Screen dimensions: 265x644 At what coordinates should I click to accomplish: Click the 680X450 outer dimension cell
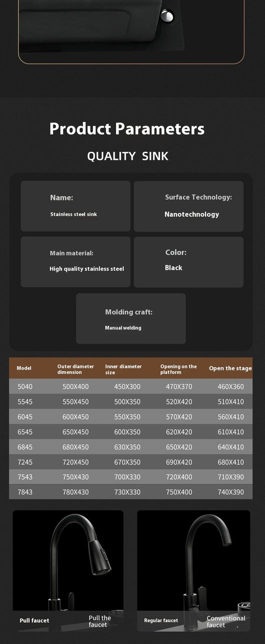(75, 447)
